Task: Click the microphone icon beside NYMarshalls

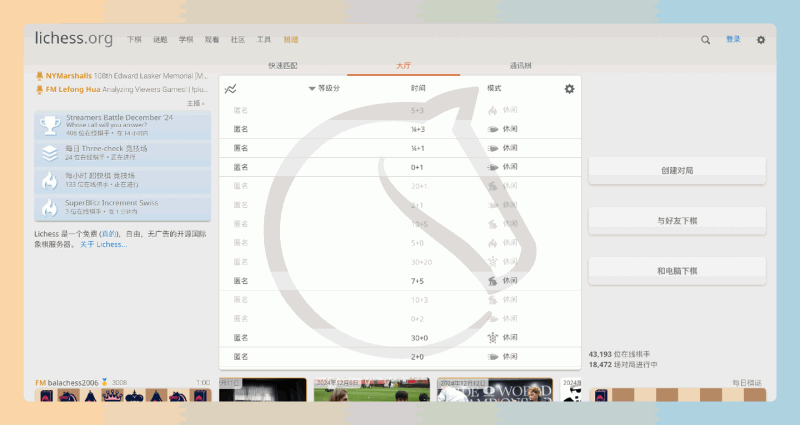Action: 39,76
